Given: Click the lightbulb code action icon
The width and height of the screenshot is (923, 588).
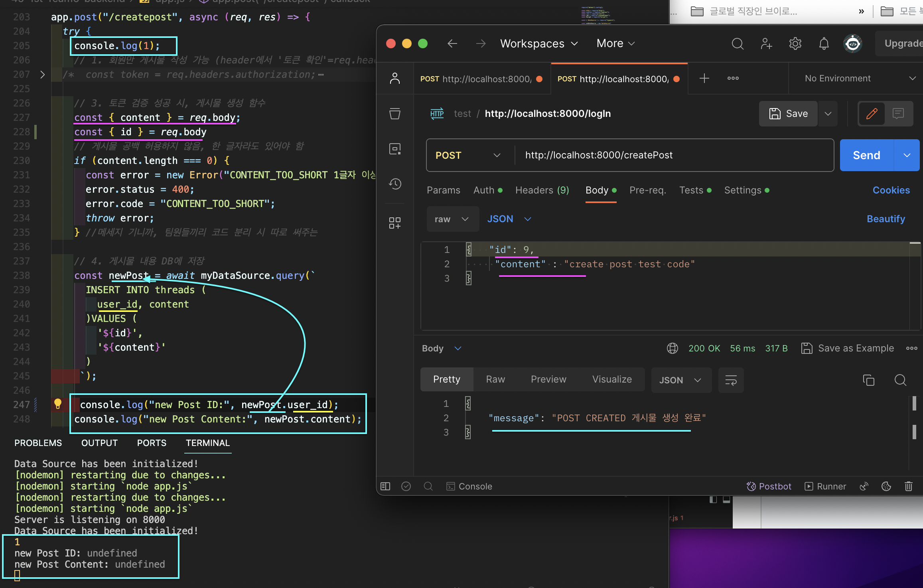Looking at the screenshot, I should 58,404.
